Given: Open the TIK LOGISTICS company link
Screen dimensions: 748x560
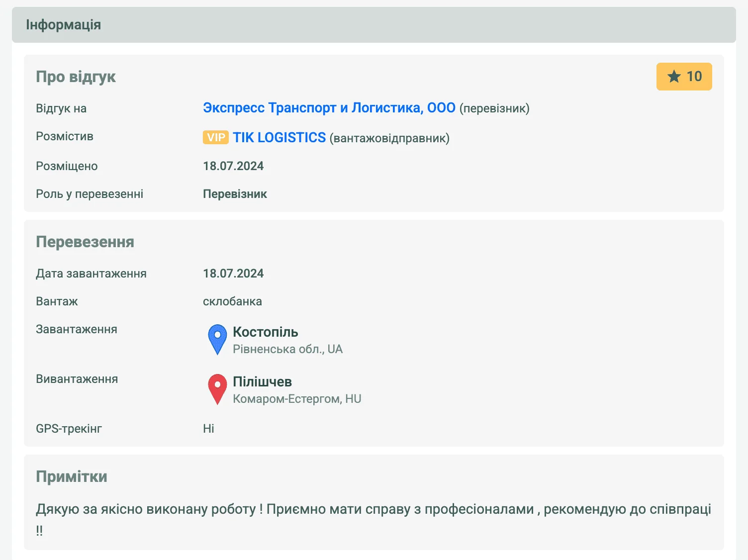Looking at the screenshot, I should 279,138.
